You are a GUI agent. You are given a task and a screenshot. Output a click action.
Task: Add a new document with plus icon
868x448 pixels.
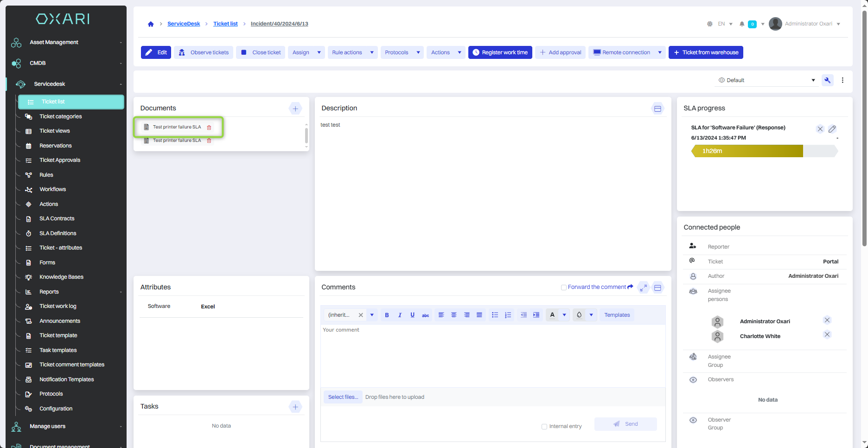295,109
